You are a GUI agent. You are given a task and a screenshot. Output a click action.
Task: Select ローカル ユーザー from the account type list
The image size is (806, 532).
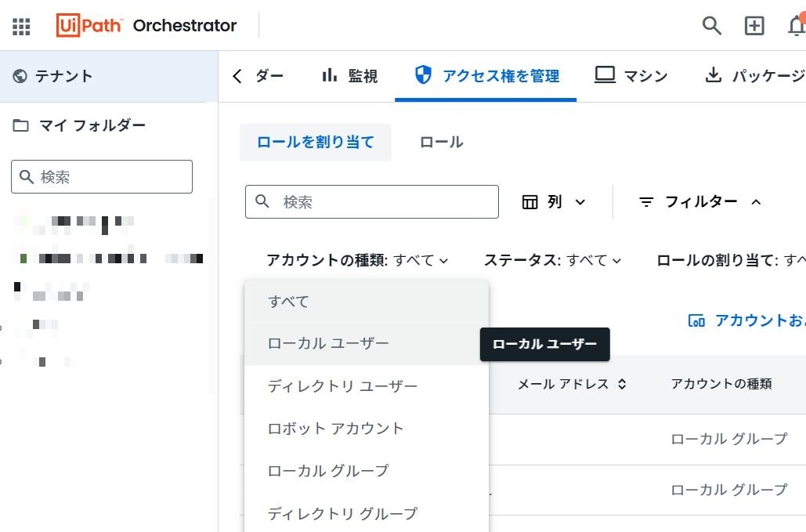[328, 343]
